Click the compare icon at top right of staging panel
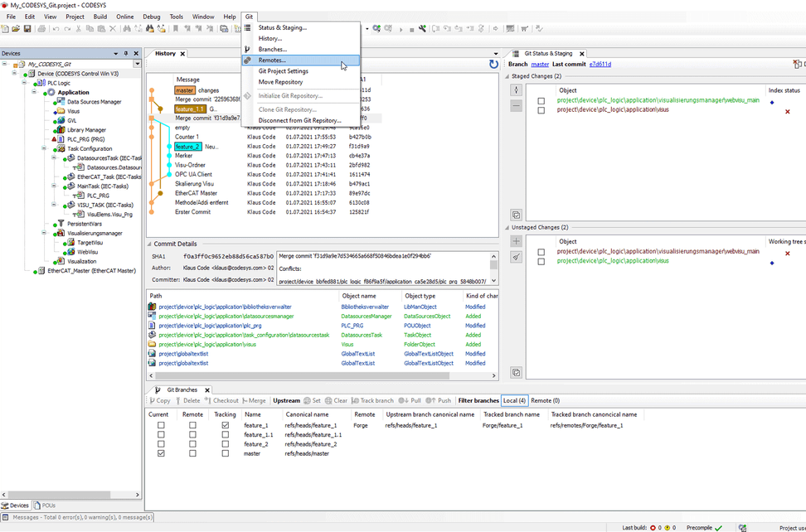 coord(798,64)
